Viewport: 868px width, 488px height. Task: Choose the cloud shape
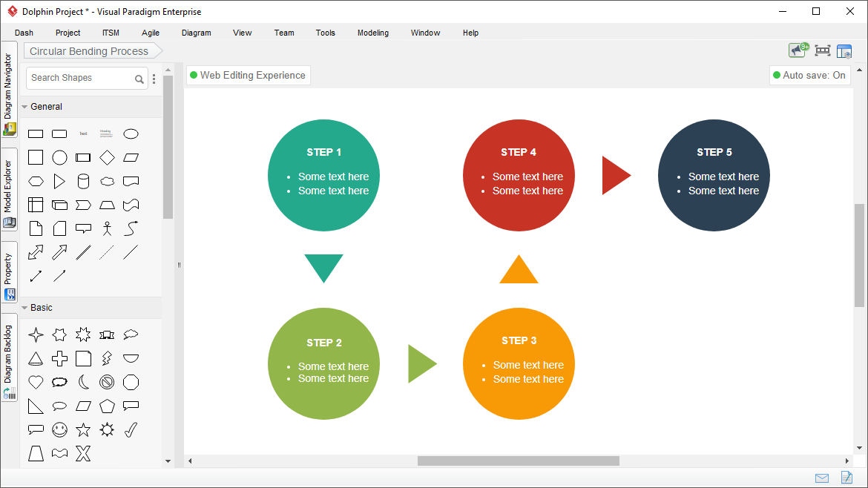tap(107, 182)
